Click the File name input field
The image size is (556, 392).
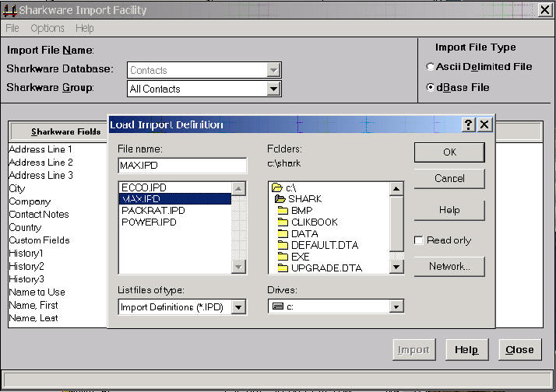(x=182, y=166)
